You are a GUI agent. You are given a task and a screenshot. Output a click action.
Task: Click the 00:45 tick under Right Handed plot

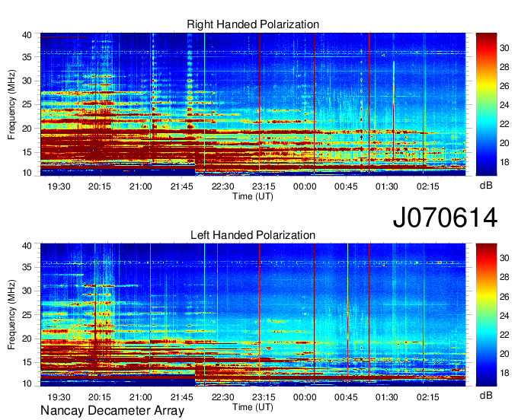coord(346,186)
